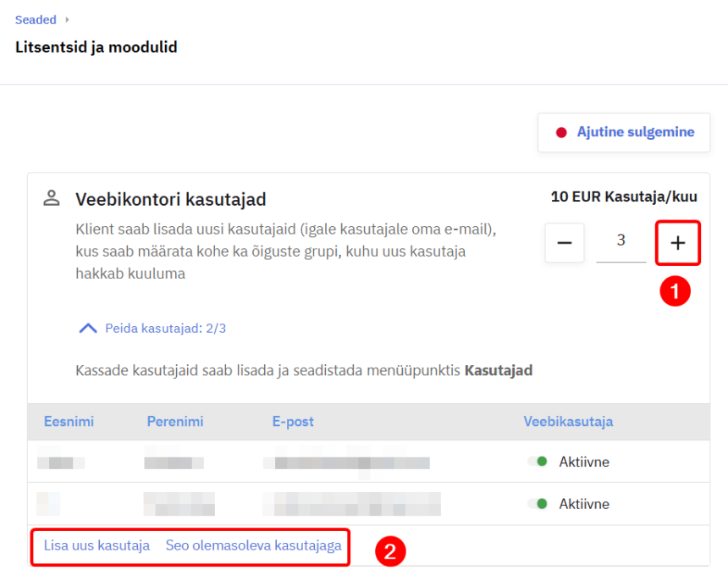Go back to Seaded breadcrumb
728x581 pixels.
36,19
